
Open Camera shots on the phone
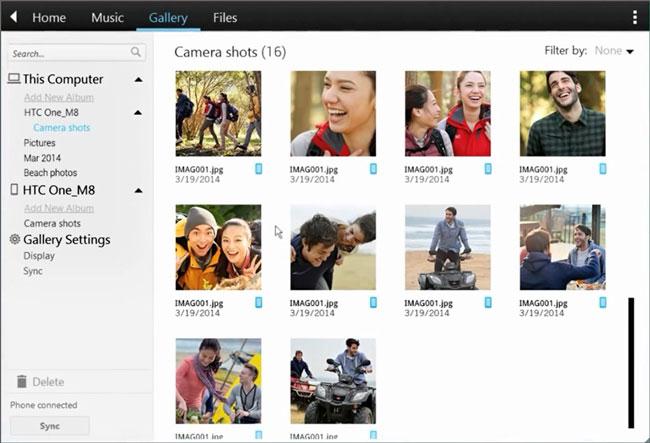tap(52, 223)
